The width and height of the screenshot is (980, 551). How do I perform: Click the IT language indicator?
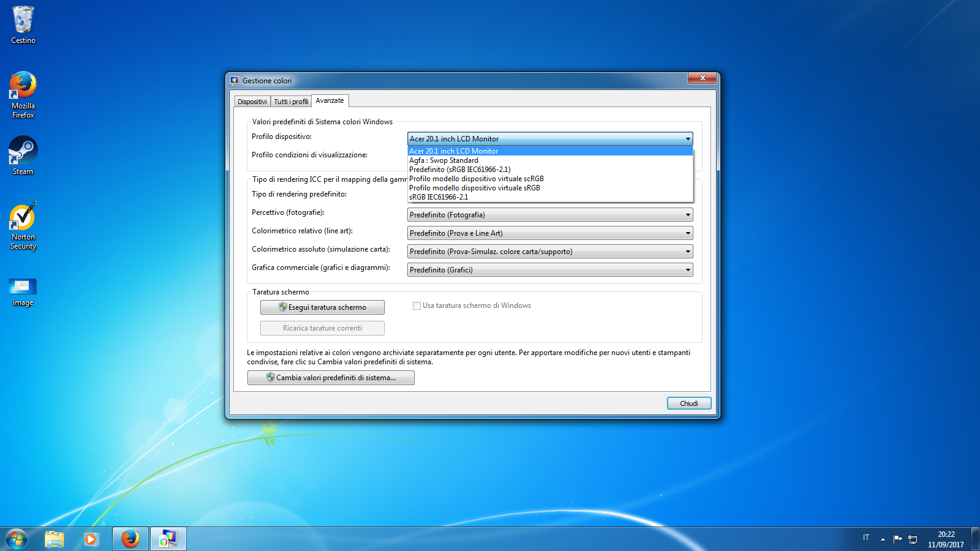click(x=866, y=538)
